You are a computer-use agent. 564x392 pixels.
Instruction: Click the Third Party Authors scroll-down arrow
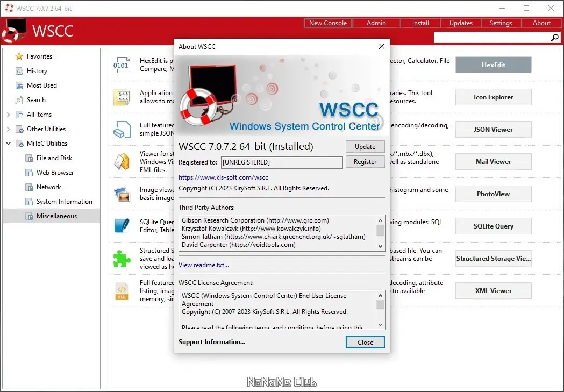pyautogui.click(x=380, y=246)
